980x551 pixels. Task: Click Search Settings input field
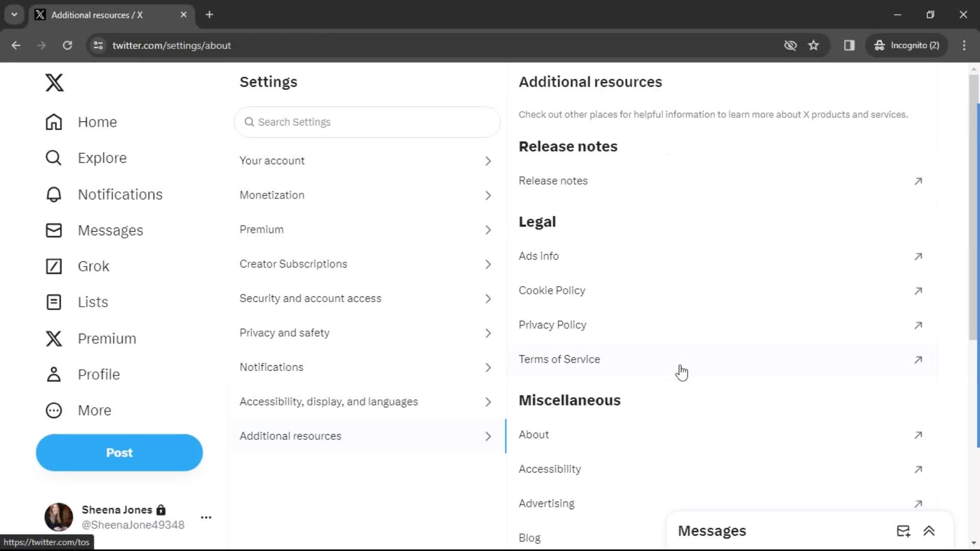pos(367,122)
